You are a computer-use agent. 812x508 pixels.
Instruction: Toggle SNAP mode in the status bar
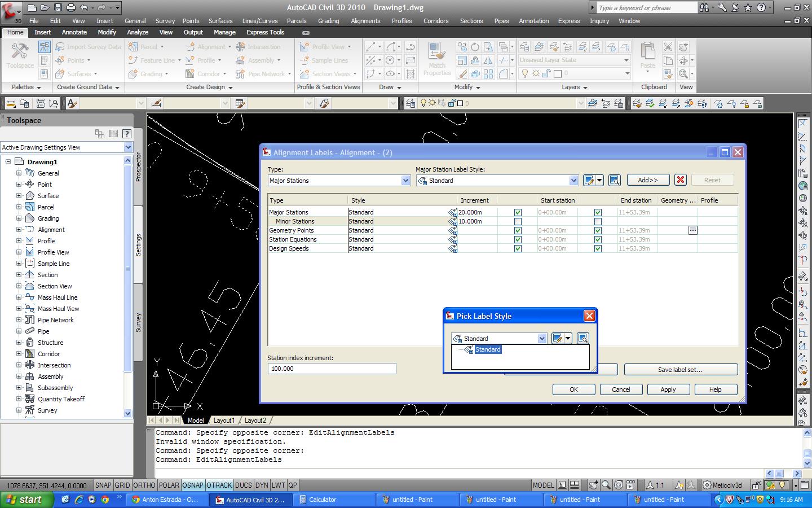(x=103, y=485)
